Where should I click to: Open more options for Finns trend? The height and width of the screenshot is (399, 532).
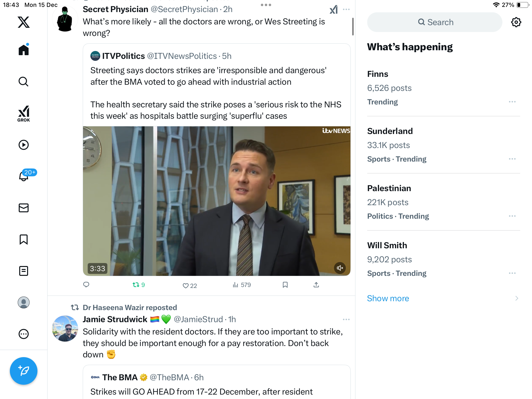click(x=512, y=102)
